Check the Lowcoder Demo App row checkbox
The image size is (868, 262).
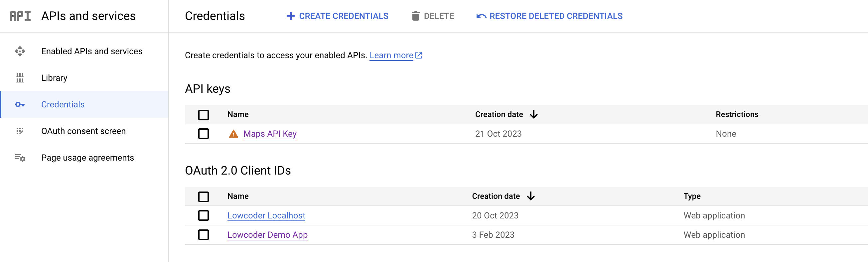point(203,235)
